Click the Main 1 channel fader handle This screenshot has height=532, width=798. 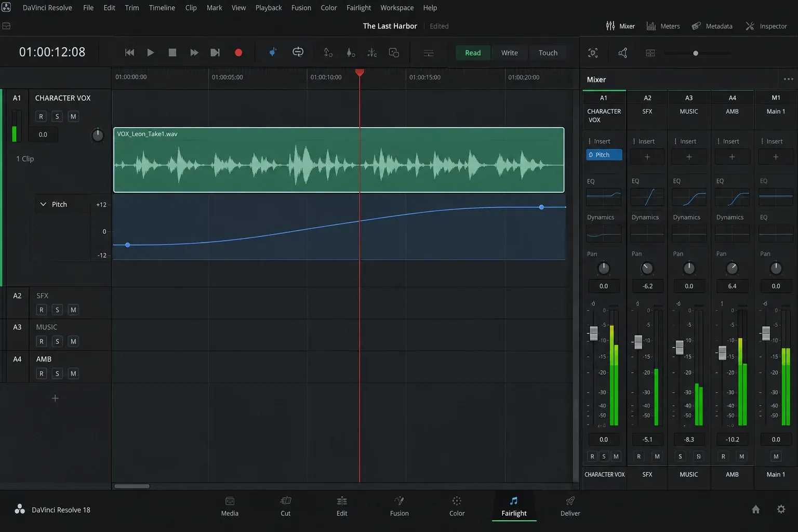(x=766, y=333)
